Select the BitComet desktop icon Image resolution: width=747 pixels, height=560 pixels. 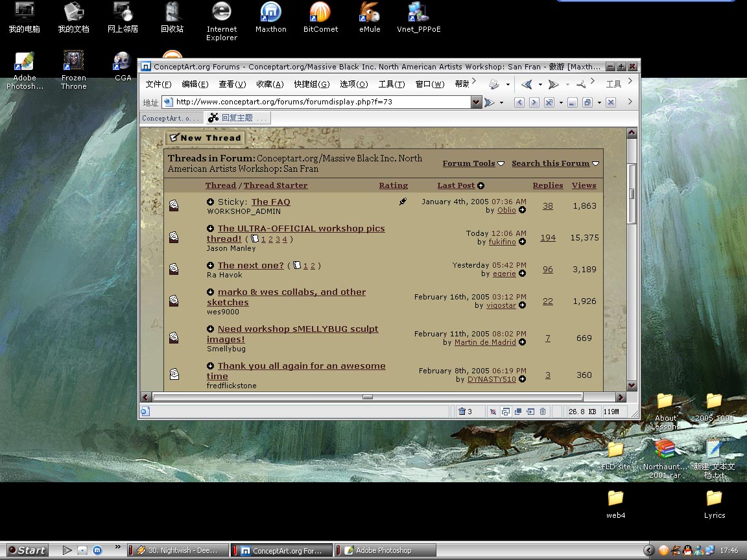pyautogui.click(x=320, y=17)
